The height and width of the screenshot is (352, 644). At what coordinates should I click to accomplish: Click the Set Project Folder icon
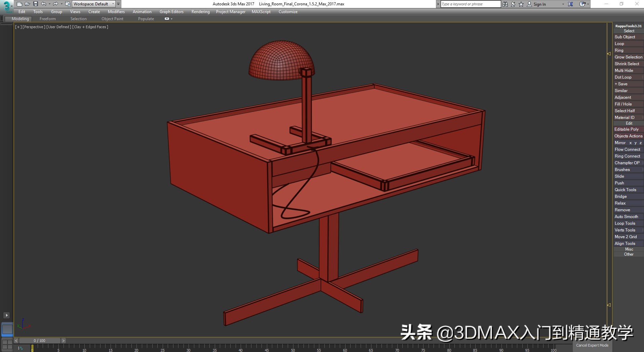tap(68, 4)
